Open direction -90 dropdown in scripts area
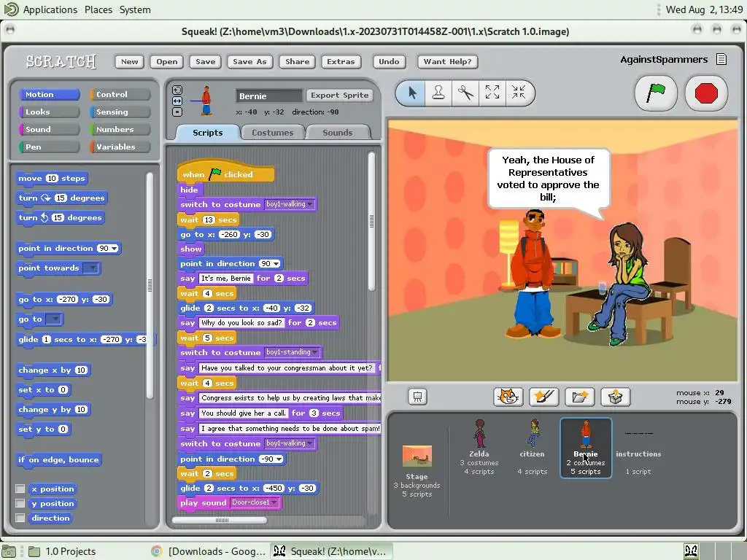The width and height of the screenshot is (747, 560). [x=279, y=459]
